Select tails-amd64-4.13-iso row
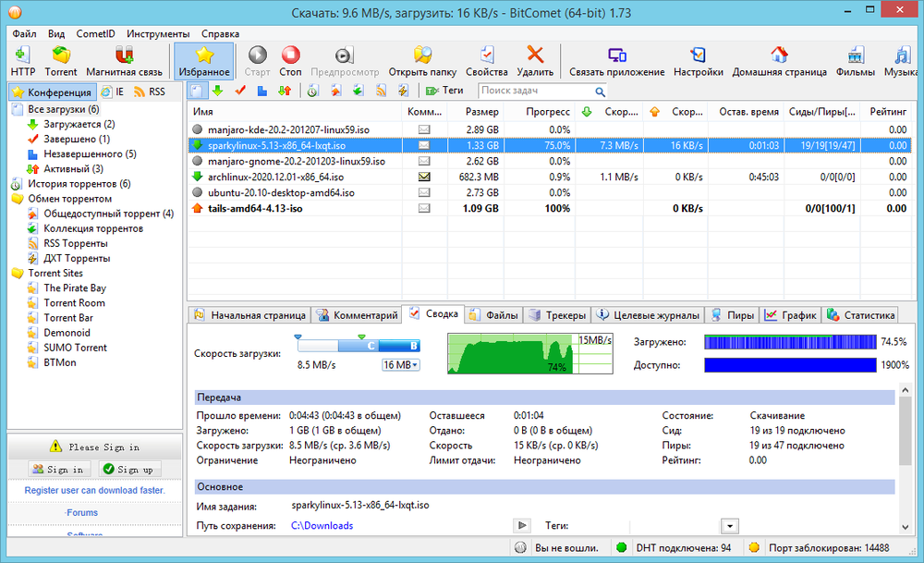 (549, 208)
